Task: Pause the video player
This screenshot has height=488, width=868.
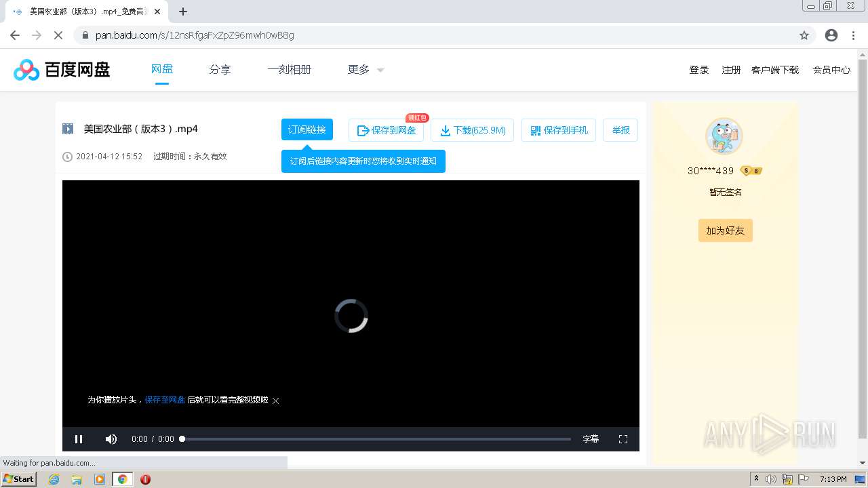Action: [79, 439]
